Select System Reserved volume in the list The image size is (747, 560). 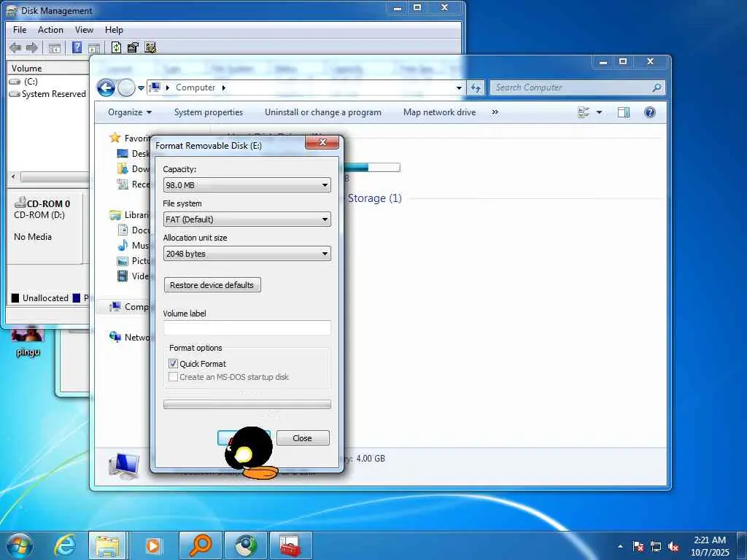(47, 94)
